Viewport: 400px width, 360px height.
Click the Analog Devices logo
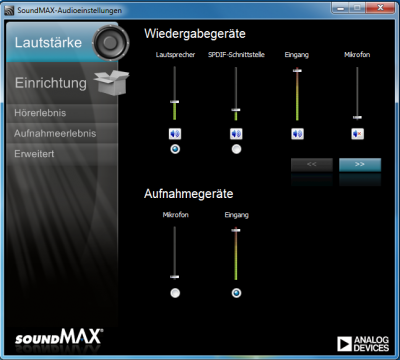363,344
